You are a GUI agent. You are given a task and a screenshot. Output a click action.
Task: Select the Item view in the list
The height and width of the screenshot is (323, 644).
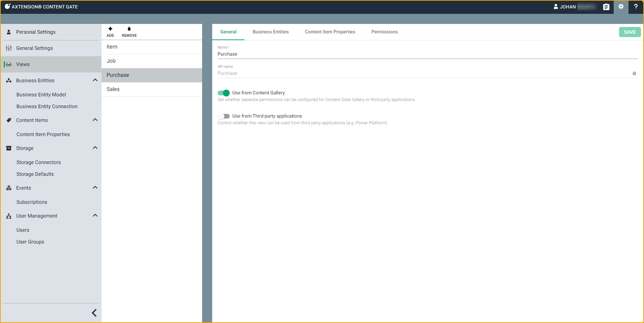pos(152,47)
